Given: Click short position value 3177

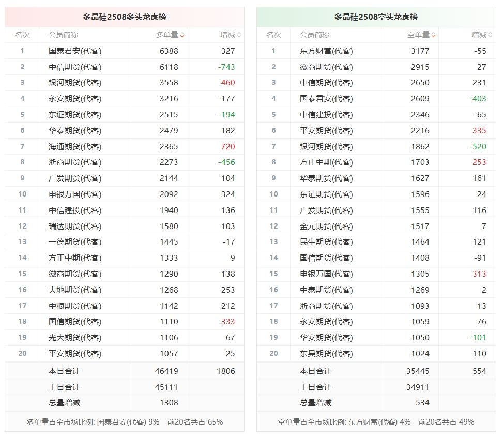Looking at the screenshot, I should coord(420,51).
